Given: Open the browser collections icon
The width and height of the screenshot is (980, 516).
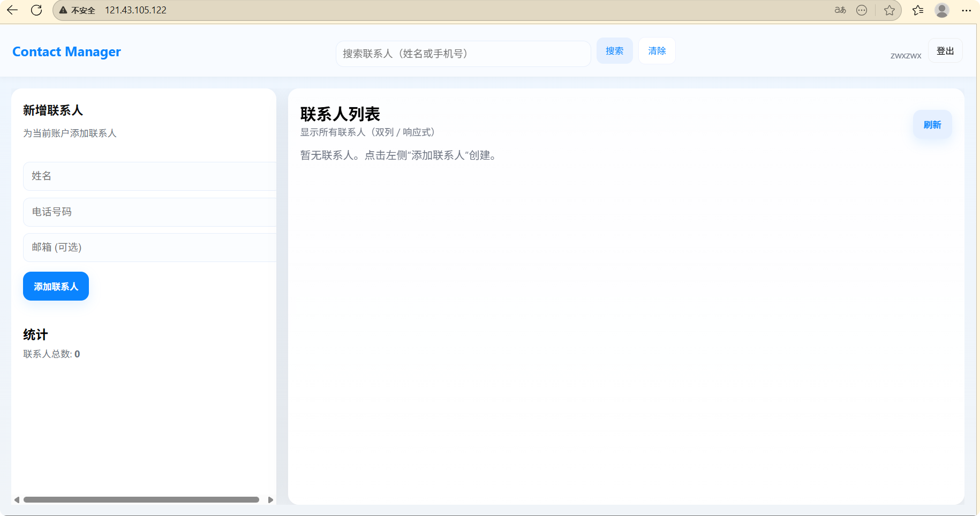Looking at the screenshot, I should [917, 10].
